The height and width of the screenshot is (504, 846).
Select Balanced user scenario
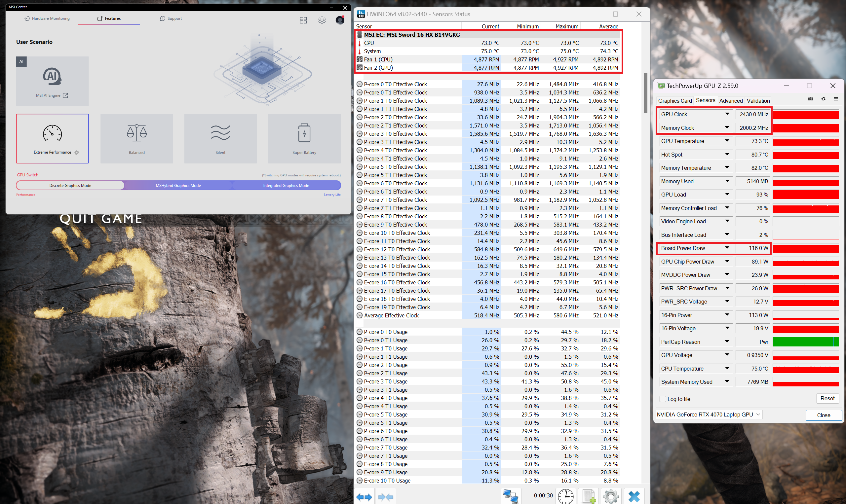[x=136, y=139]
